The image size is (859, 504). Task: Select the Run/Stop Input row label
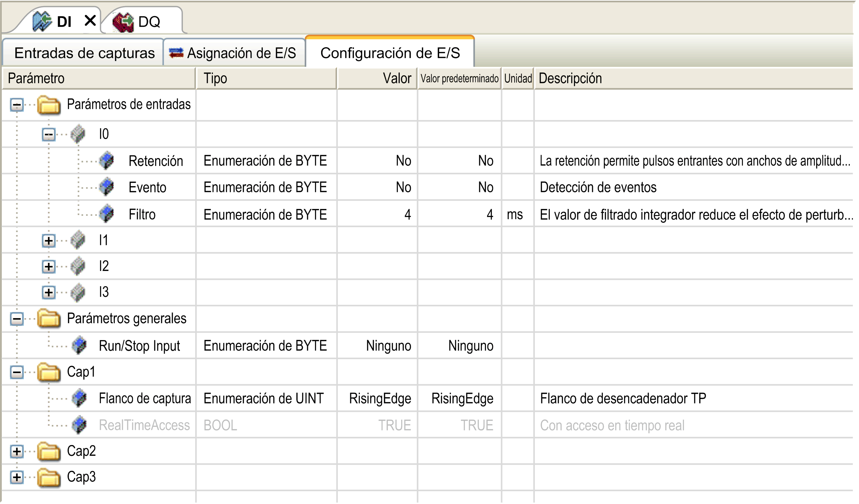139,346
